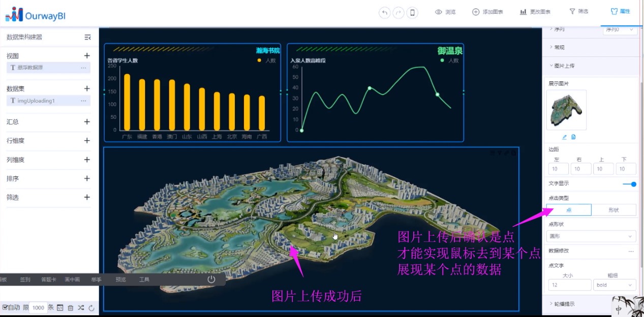Switch to mobile device view icon
The image size is (644, 317).
point(412,12)
